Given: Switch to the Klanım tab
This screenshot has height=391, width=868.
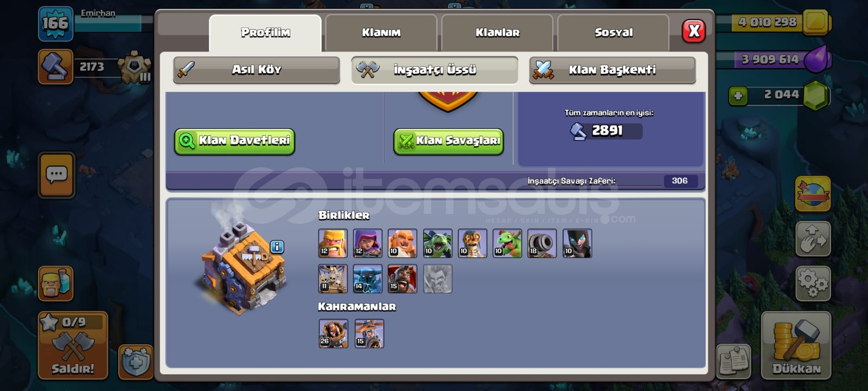Looking at the screenshot, I should coord(381,33).
